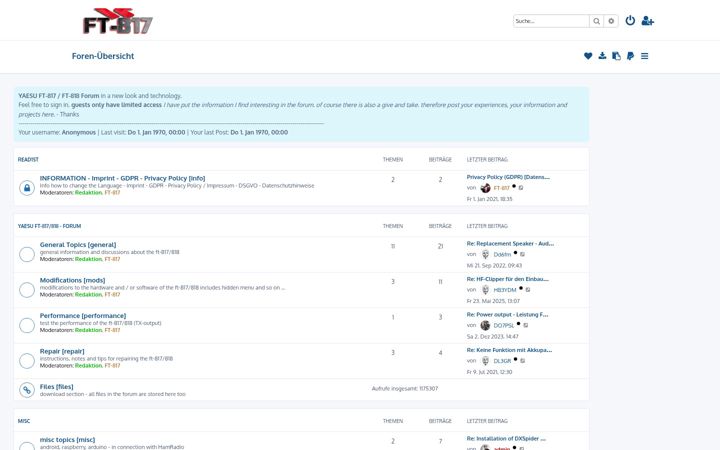View latest post icon next to FT-817 author
The height and width of the screenshot is (450, 720).
click(521, 188)
